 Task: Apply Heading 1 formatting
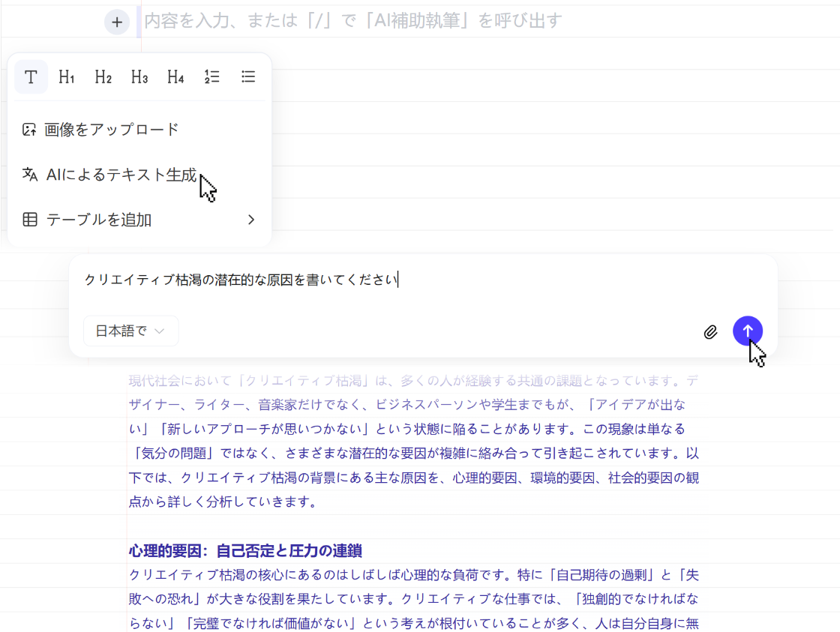coord(67,76)
